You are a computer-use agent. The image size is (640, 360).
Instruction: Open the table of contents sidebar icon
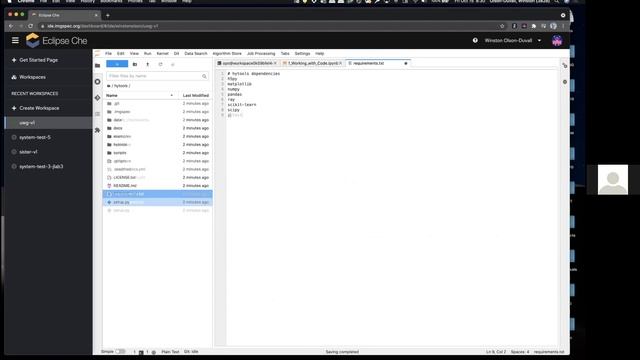[x=98, y=114]
